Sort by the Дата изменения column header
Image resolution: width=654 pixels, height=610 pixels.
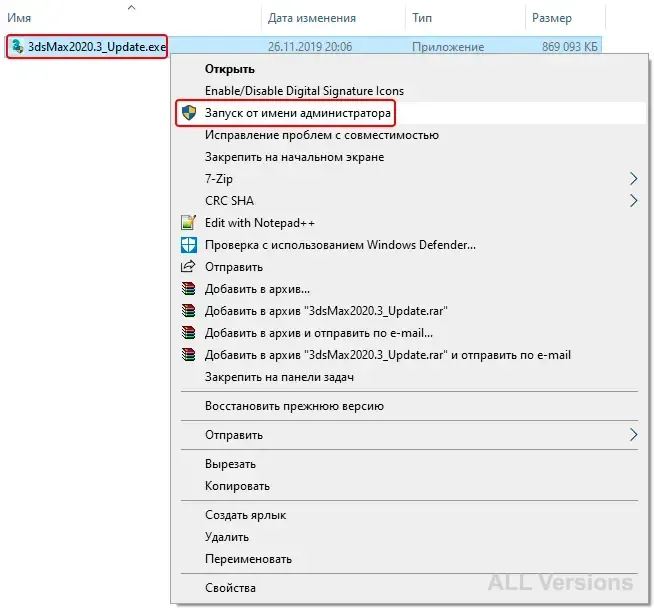click(312, 18)
